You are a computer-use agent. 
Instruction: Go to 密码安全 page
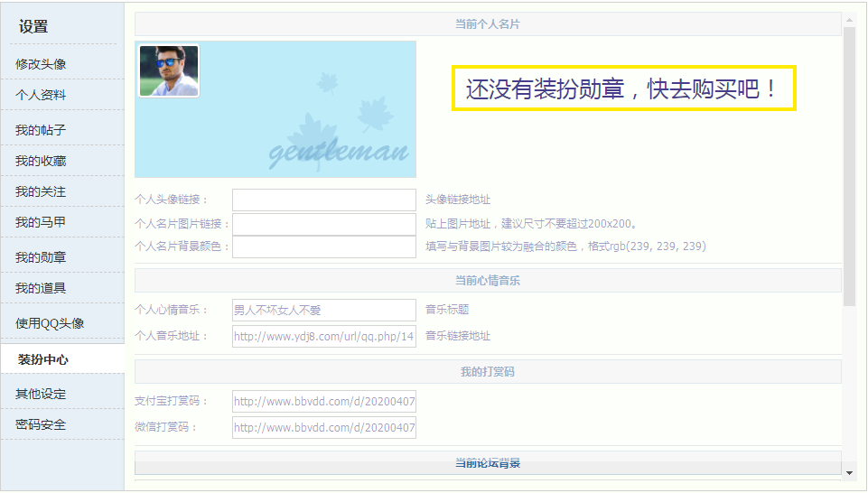coord(41,424)
